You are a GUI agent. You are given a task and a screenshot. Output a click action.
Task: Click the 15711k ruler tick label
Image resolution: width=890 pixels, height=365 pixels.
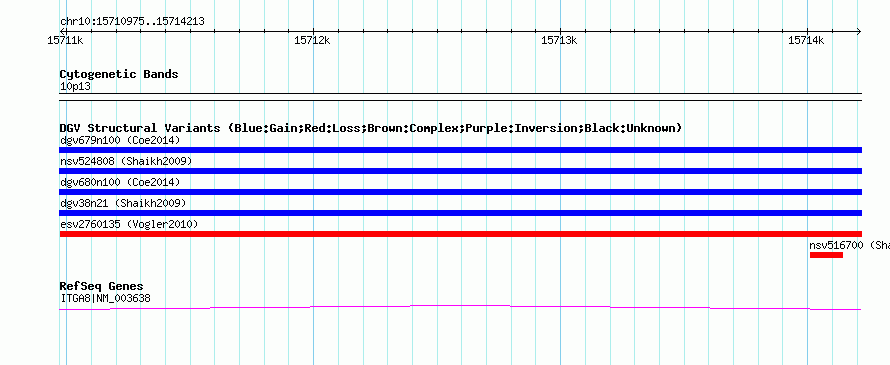tap(65, 40)
